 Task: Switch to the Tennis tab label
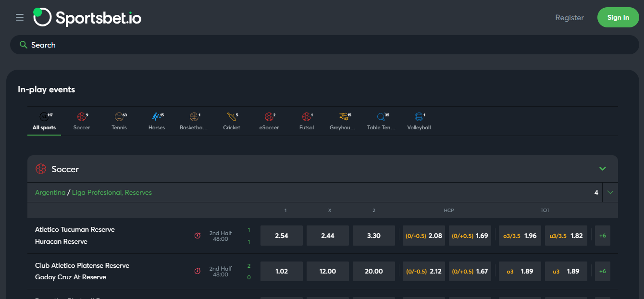119,128
